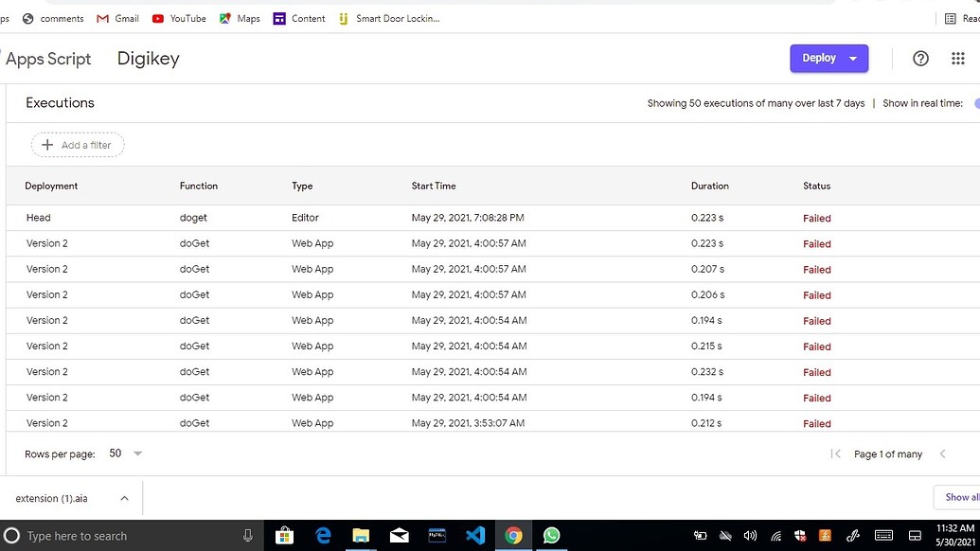Expand options for extension (1).aia download

point(124,499)
